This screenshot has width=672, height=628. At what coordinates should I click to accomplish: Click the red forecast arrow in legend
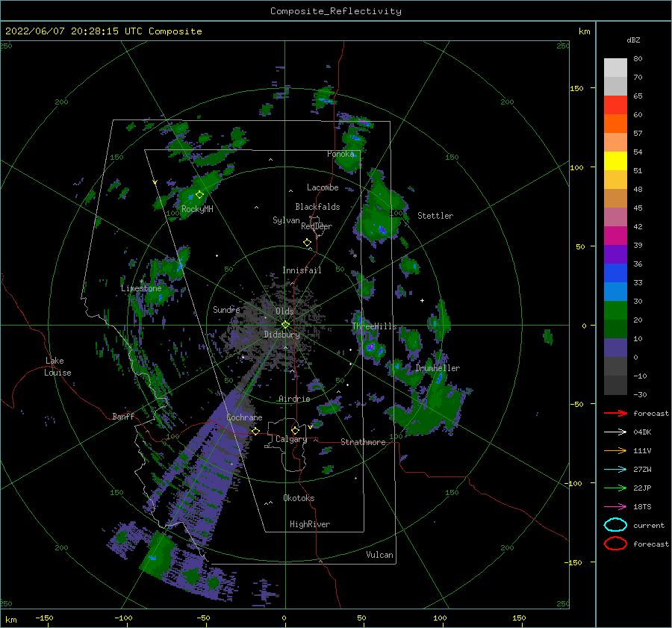(x=615, y=413)
